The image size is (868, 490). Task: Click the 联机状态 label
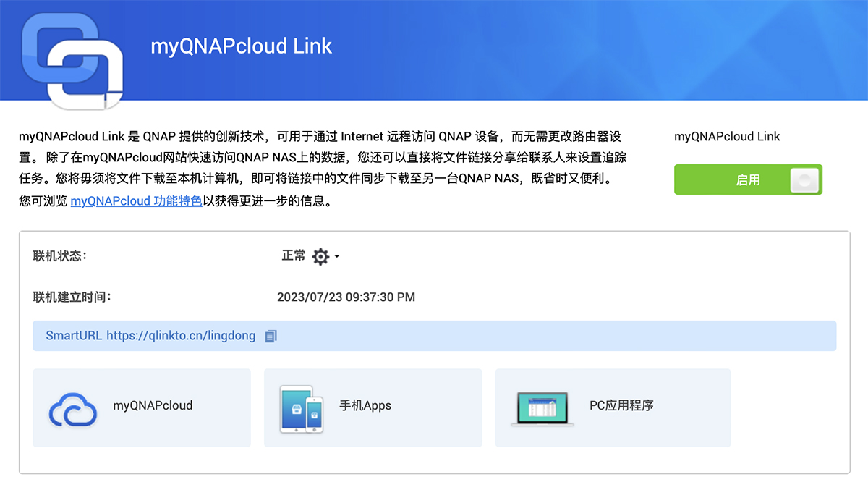pyautogui.click(x=60, y=255)
